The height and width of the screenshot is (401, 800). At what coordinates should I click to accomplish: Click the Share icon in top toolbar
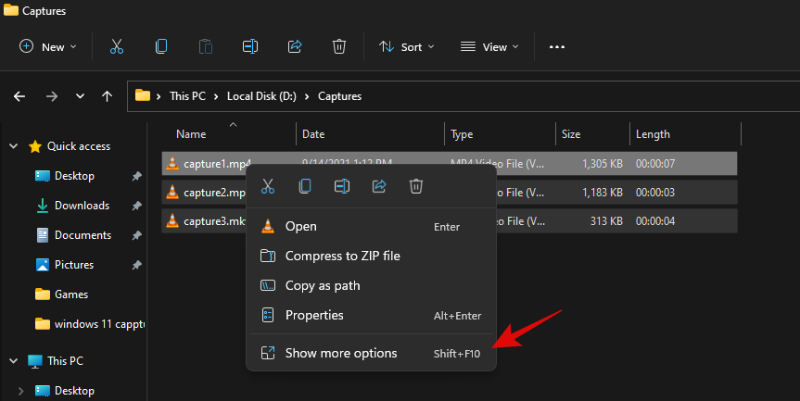click(295, 47)
